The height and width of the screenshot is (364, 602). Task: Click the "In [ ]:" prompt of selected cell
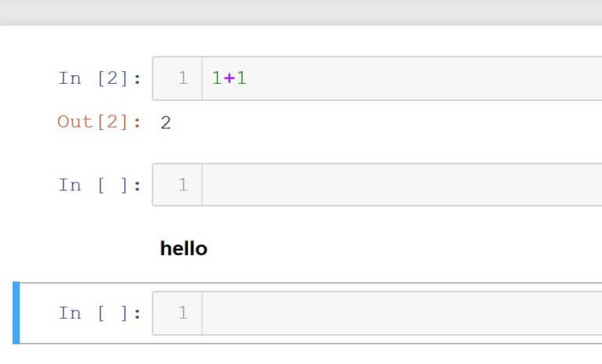(100, 313)
